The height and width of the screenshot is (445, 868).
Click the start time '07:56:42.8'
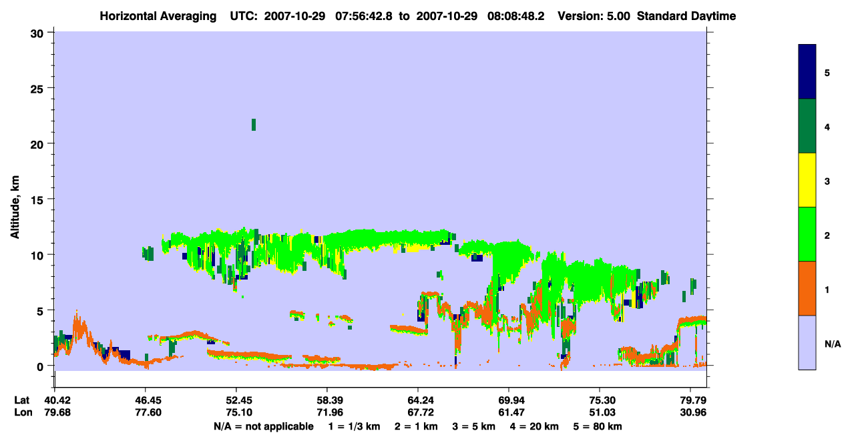click(x=364, y=16)
